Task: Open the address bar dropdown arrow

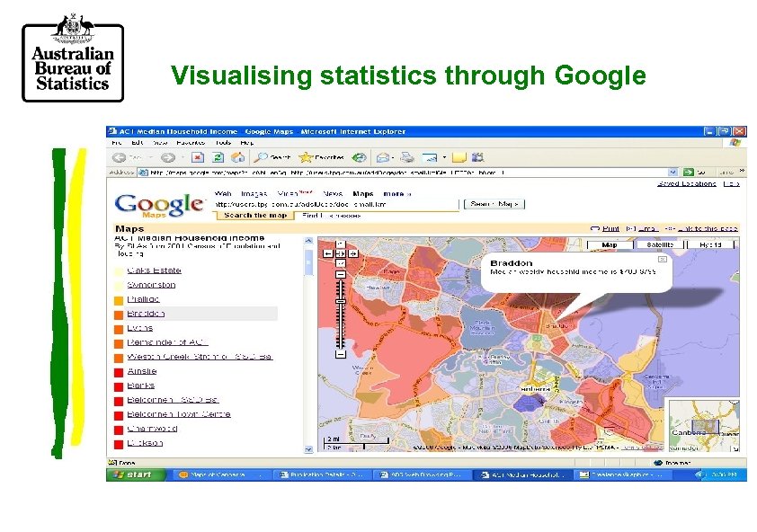Action: click(673, 172)
